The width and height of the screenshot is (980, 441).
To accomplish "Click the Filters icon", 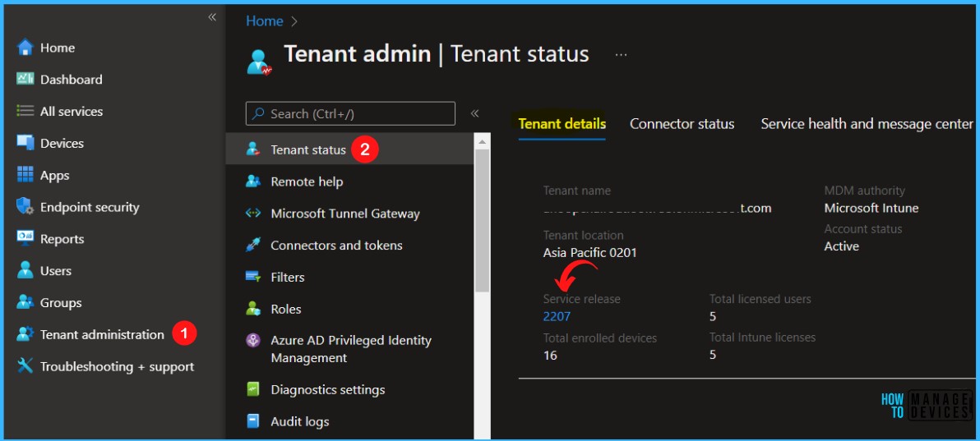I will tap(253, 277).
